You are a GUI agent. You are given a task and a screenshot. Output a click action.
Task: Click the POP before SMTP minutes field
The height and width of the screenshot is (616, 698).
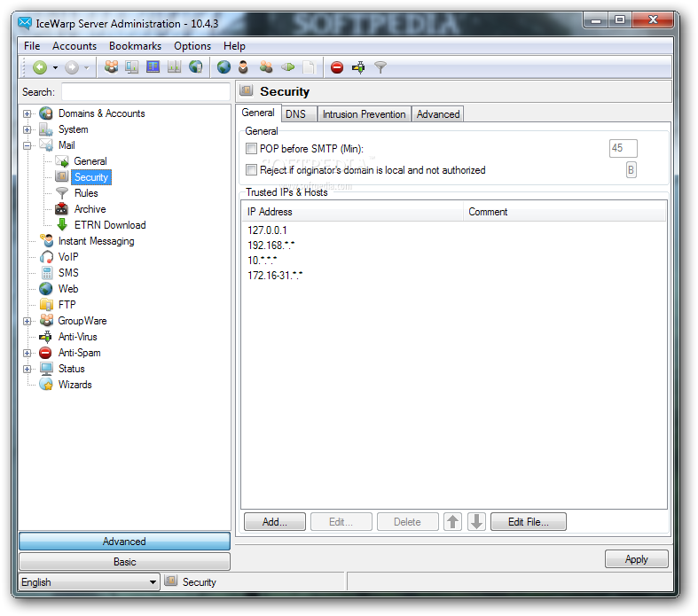[623, 148]
